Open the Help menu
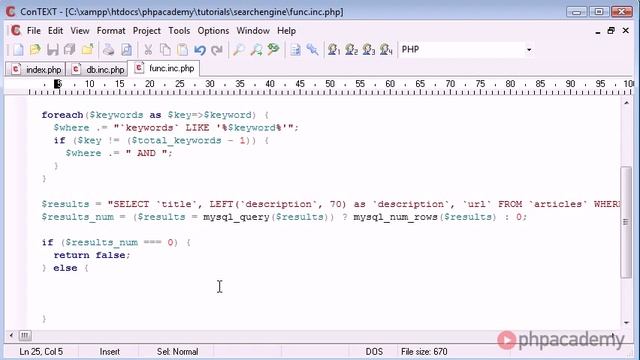This screenshot has width=640, height=360. pos(287,31)
